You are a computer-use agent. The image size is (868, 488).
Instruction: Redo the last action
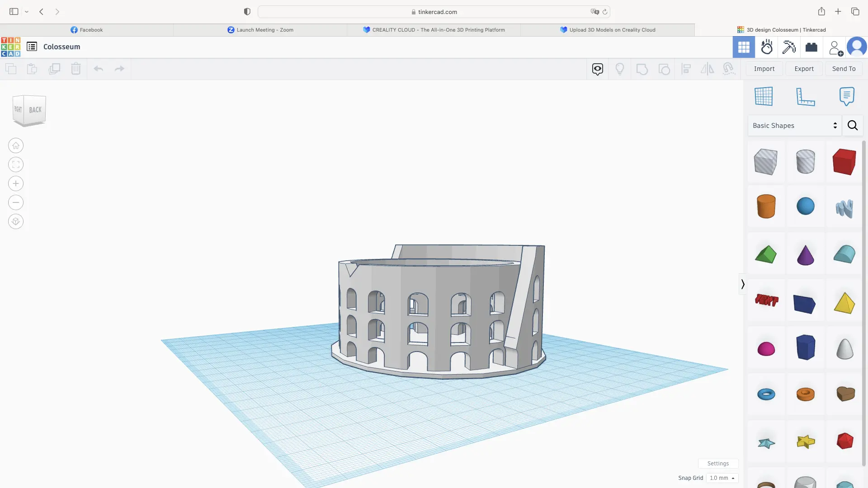tap(119, 69)
